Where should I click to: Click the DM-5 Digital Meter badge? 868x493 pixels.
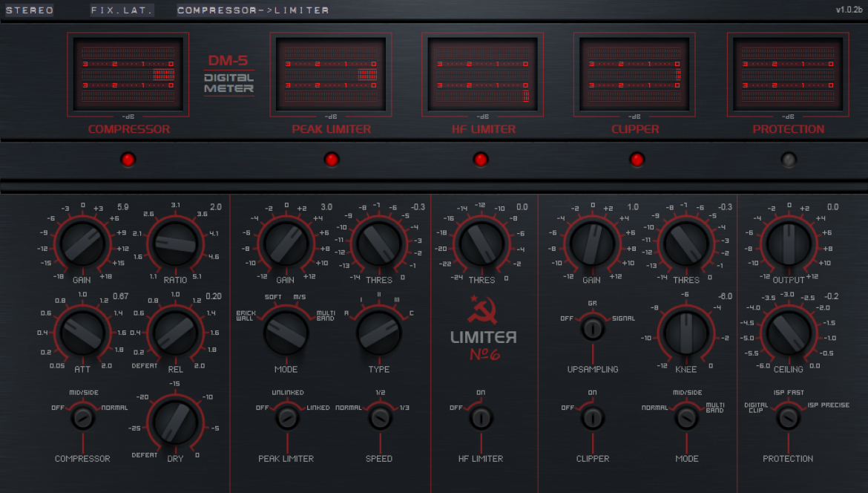pyautogui.click(x=228, y=74)
